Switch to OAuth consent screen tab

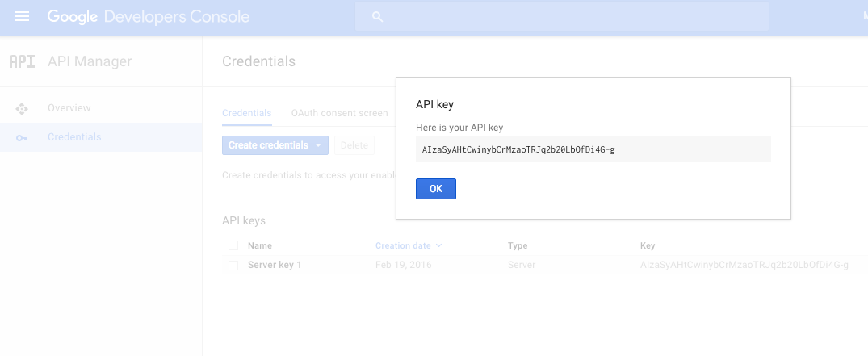pos(339,113)
